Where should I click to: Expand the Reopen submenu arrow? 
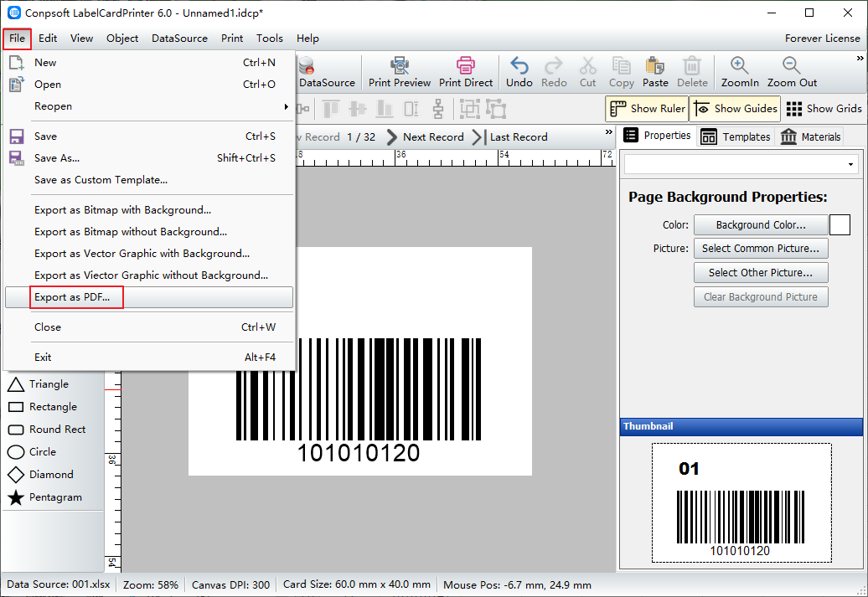[x=287, y=106]
